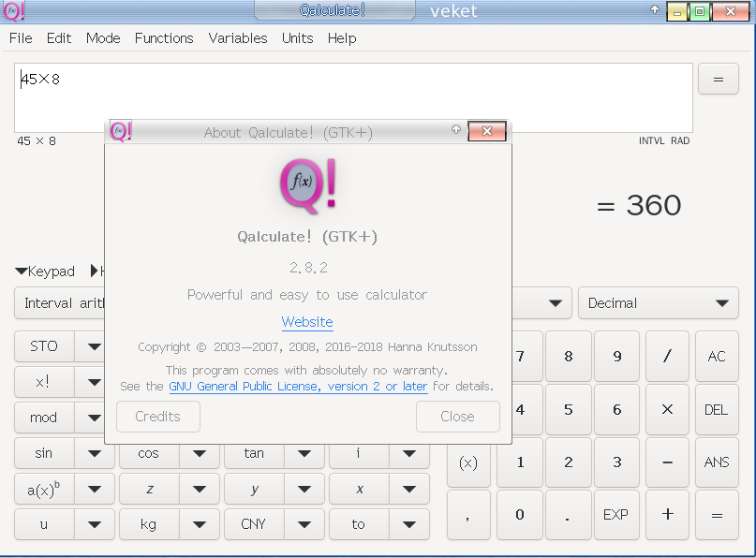Expand the kg dropdown arrow
756x558 pixels.
[200, 524]
